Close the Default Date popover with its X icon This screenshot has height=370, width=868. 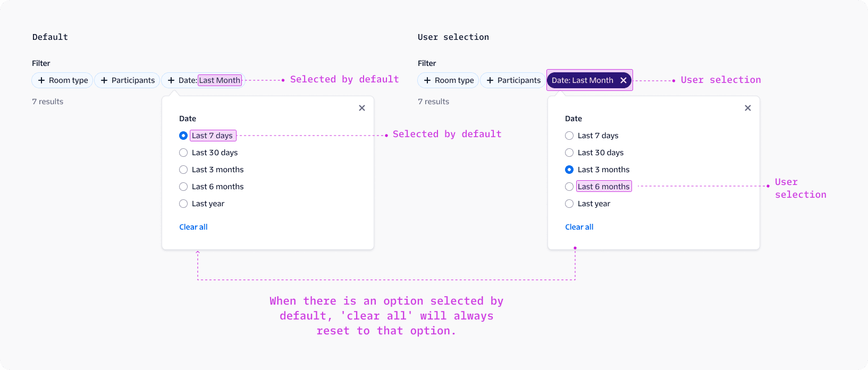tap(362, 107)
